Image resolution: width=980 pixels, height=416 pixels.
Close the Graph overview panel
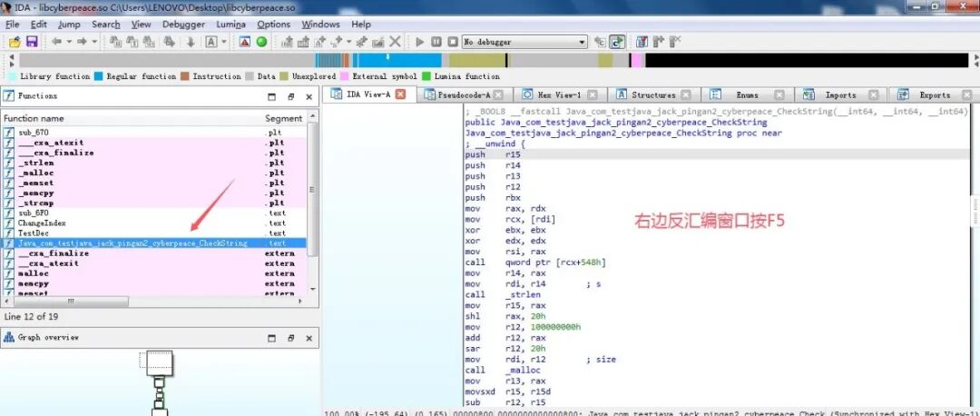[x=309, y=338]
